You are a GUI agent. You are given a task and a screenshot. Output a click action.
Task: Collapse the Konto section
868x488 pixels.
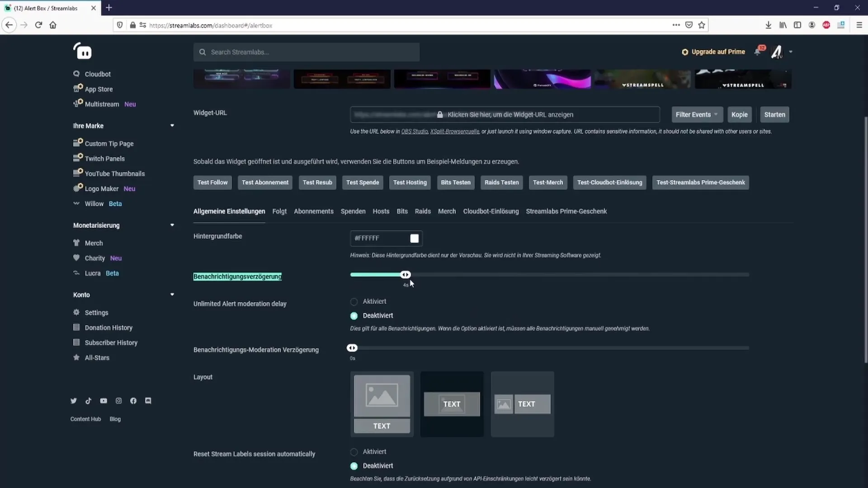172,295
